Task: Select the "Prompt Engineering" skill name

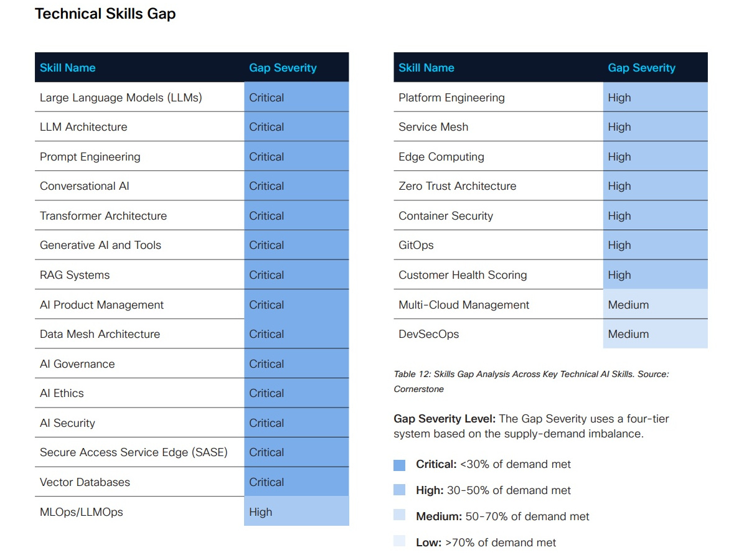Action: pos(90,157)
